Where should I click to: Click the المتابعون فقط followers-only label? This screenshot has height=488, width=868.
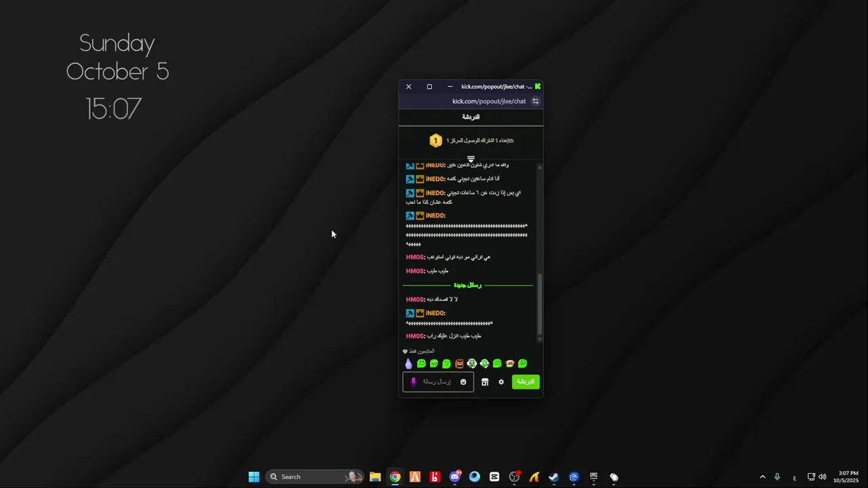tap(422, 351)
